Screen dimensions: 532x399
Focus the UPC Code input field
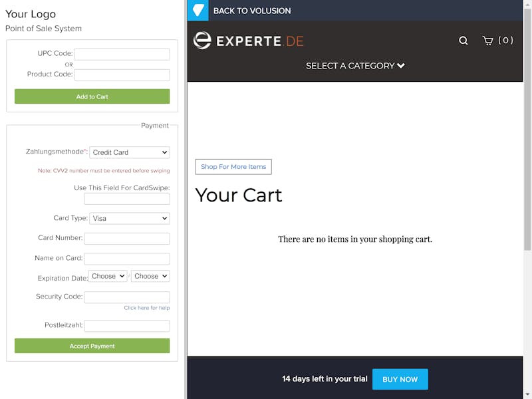122,55
